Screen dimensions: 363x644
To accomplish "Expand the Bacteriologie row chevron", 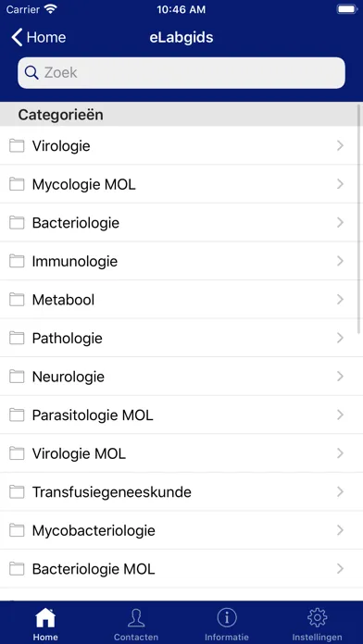I will [x=340, y=223].
